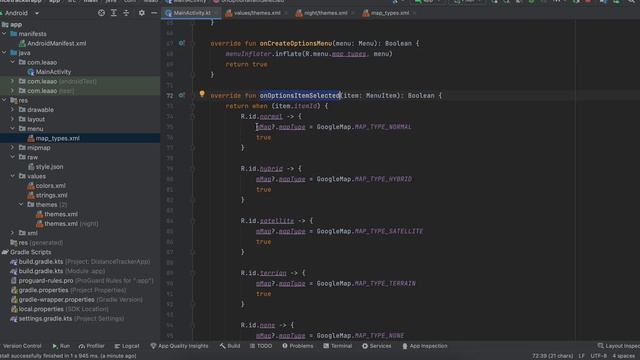The height and width of the screenshot is (360, 640).
Task: Open the Terminal tool window
Action: [338, 346]
